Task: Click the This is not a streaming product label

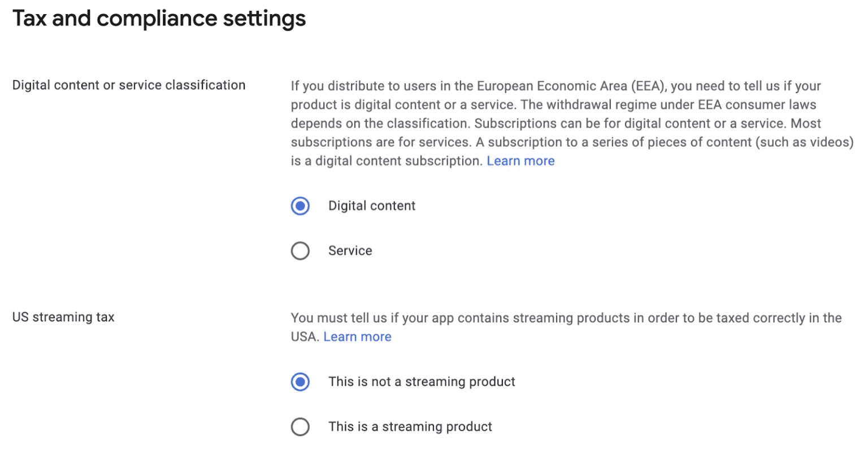Action: [422, 382]
